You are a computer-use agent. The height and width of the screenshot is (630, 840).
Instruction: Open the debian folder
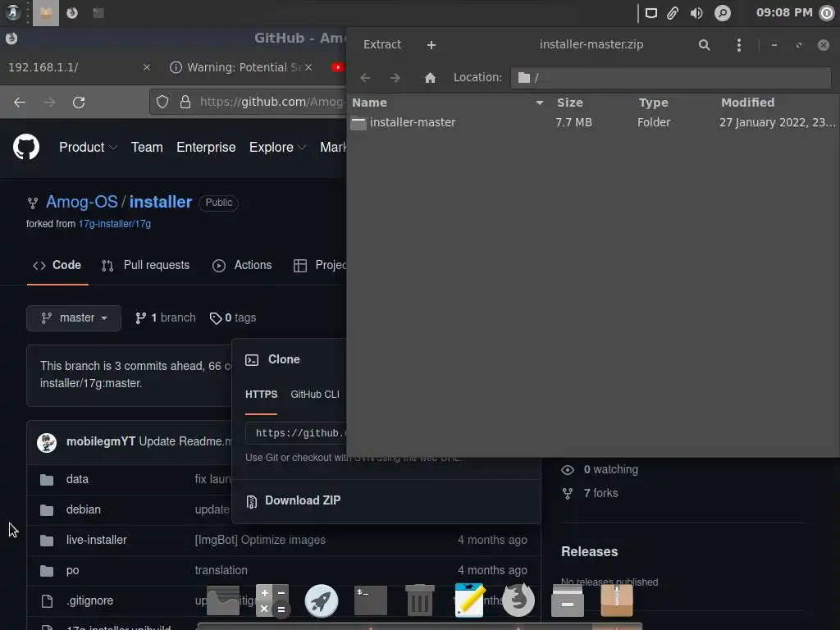[83, 509]
